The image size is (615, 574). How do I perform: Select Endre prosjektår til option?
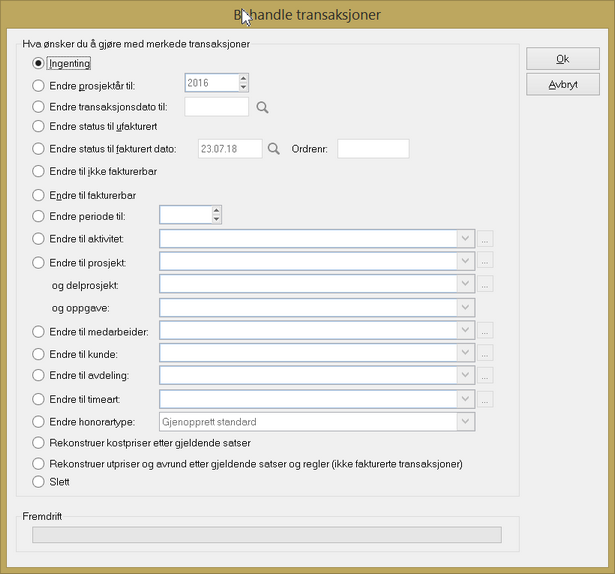[38, 86]
